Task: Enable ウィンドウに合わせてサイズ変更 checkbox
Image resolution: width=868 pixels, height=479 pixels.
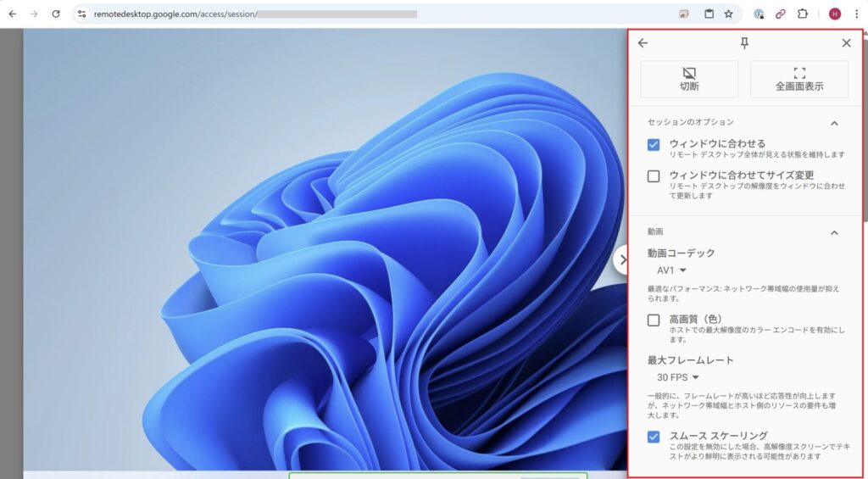Action: coord(654,176)
